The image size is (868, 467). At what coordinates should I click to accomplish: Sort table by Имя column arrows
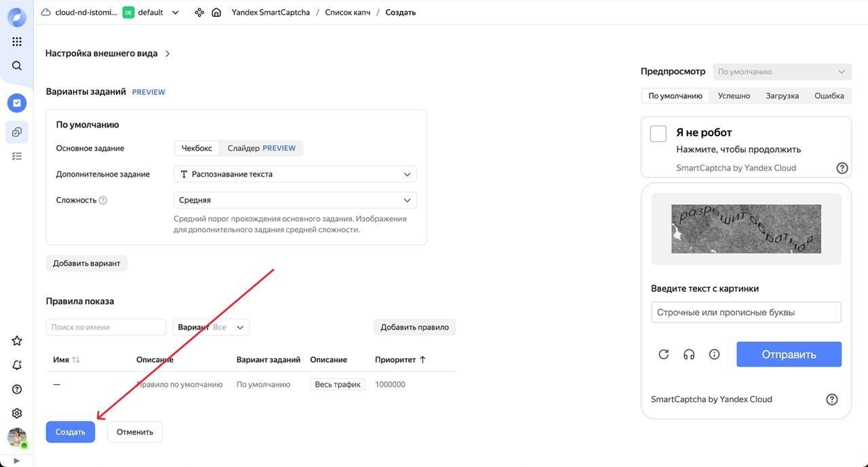[x=76, y=360]
